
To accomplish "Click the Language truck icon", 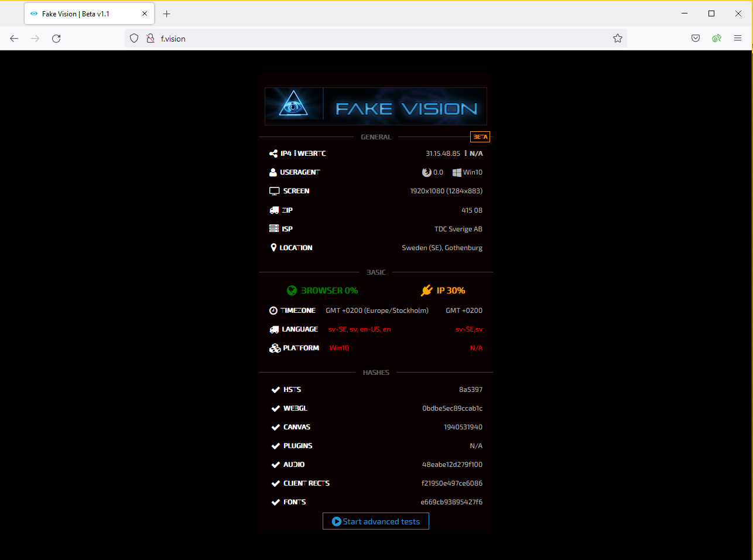I will pyautogui.click(x=274, y=329).
